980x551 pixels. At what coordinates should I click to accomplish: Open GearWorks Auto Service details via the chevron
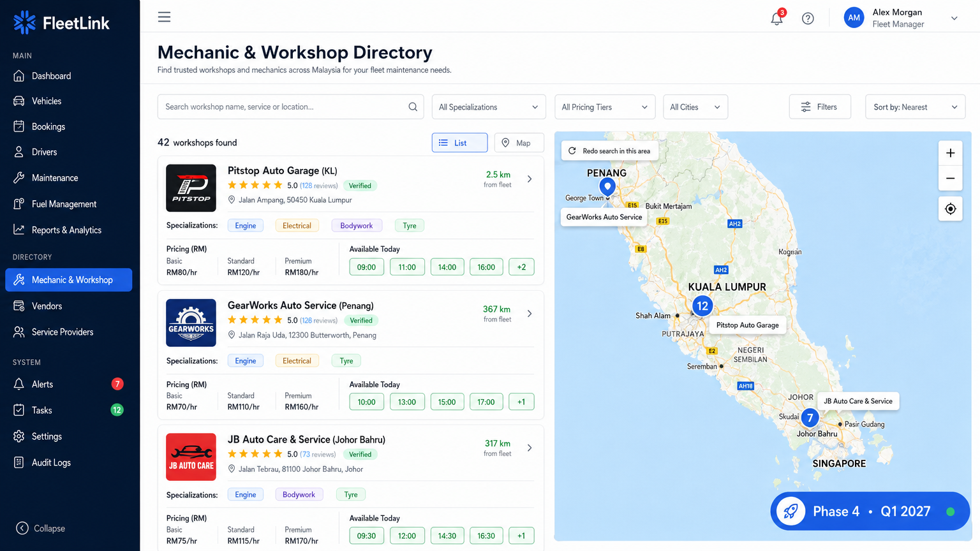(x=529, y=313)
